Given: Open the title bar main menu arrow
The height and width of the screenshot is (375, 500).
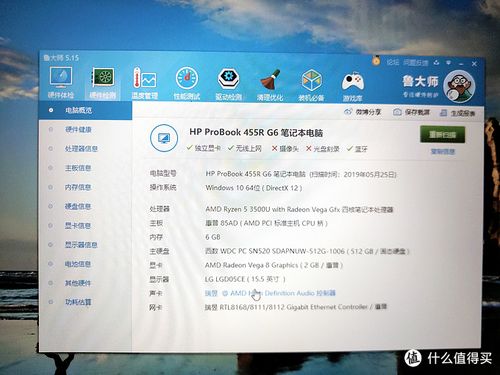Looking at the screenshot, I should 449,63.
